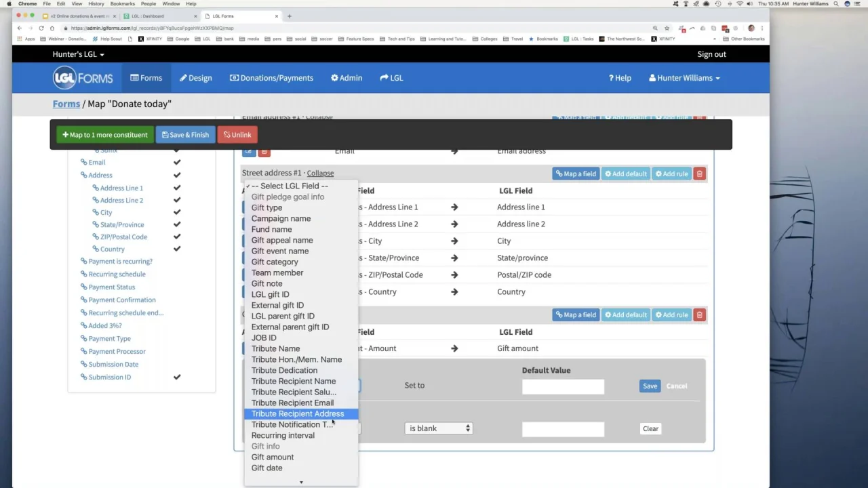Click the checkmark next to Address Line 2
Screen dimensions: 868x488
177,200
